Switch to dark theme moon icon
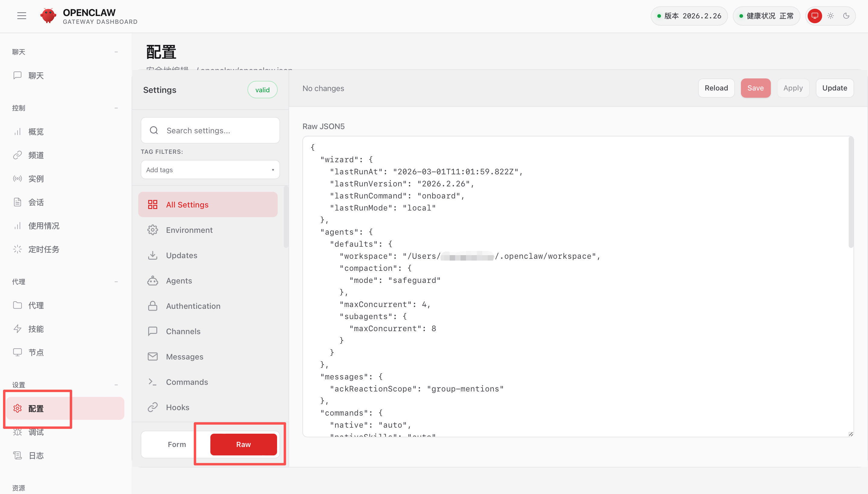The height and width of the screenshot is (494, 868). (846, 16)
